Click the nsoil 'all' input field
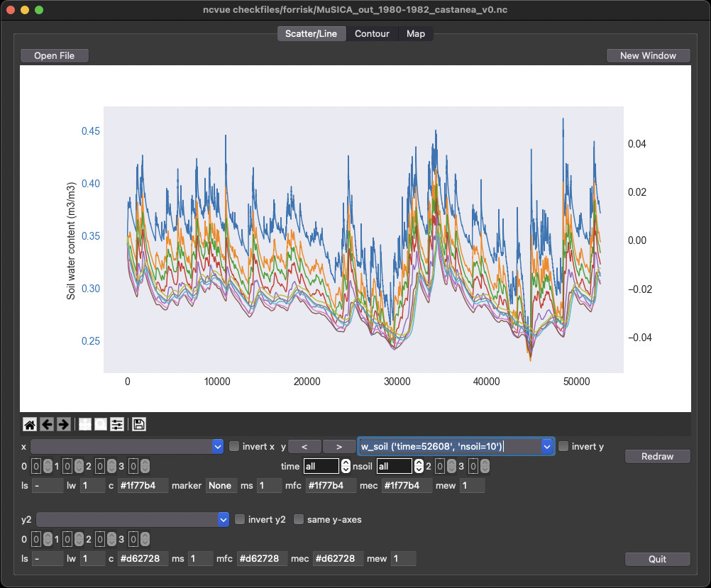Image resolution: width=711 pixels, height=588 pixels. (x=395, y=466)
